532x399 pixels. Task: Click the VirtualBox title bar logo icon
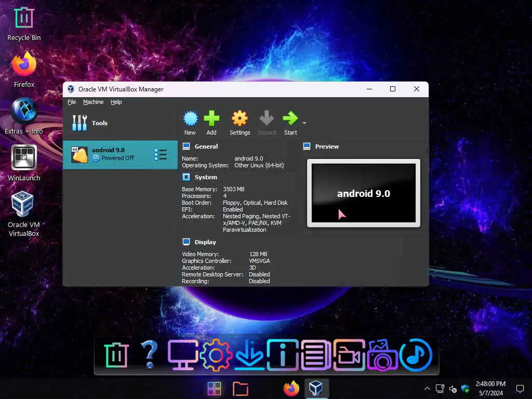tap(71, 89)
